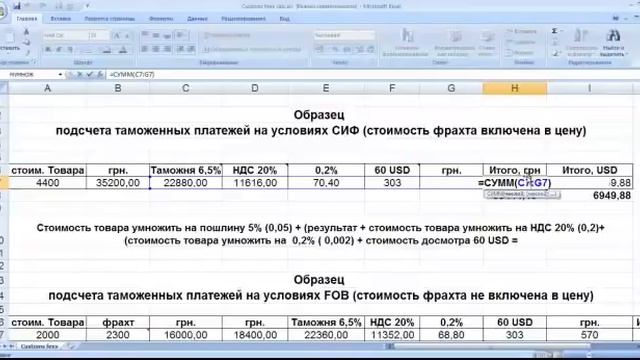640x360 pixels.
Task: Click cell containing 6949,88
Action: tap(590, 196)
